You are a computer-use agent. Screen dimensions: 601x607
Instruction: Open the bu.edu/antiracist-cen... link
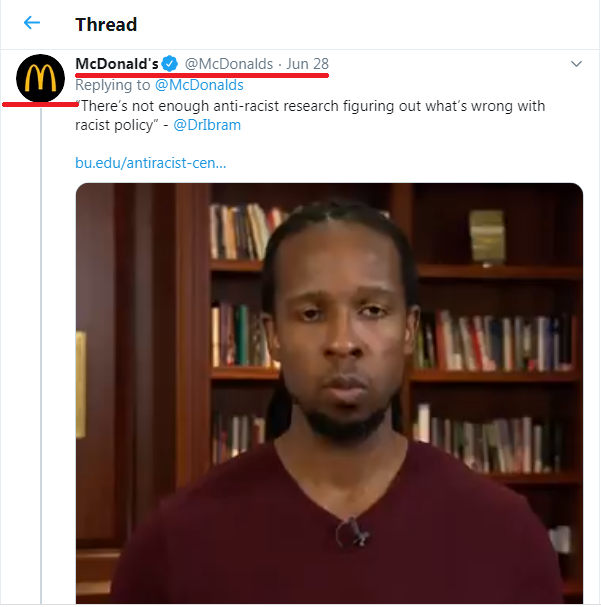click(151, 163)
